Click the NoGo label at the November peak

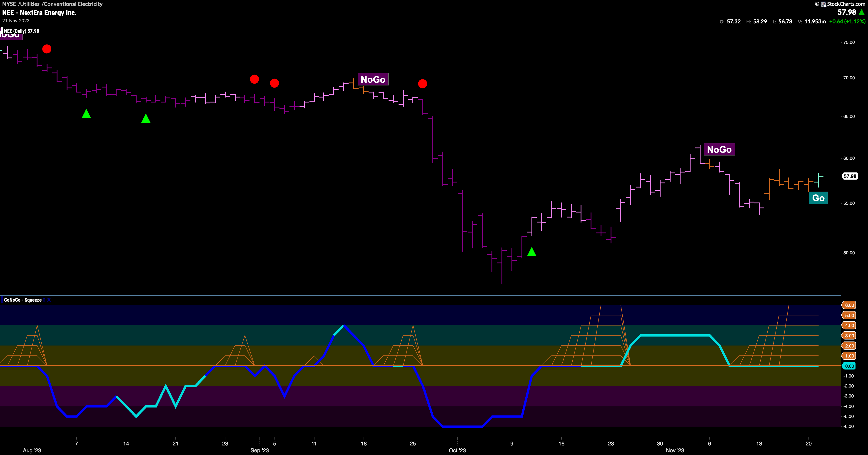[719, 149]
